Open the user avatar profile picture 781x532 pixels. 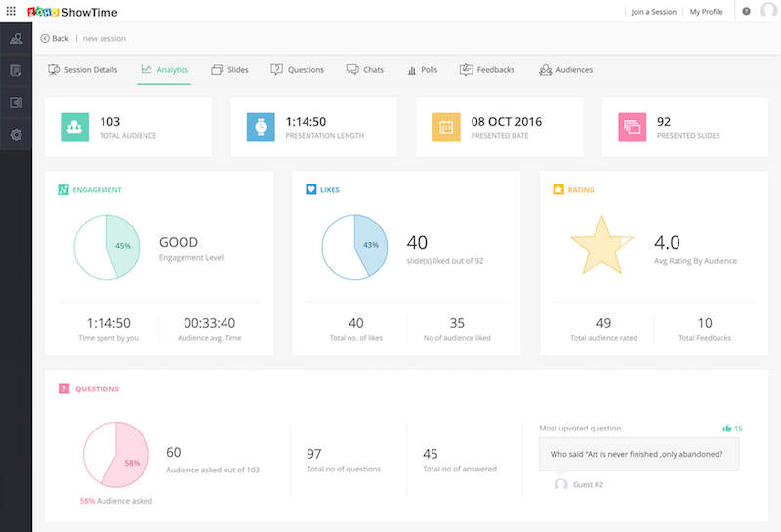[x=767, y=12]
